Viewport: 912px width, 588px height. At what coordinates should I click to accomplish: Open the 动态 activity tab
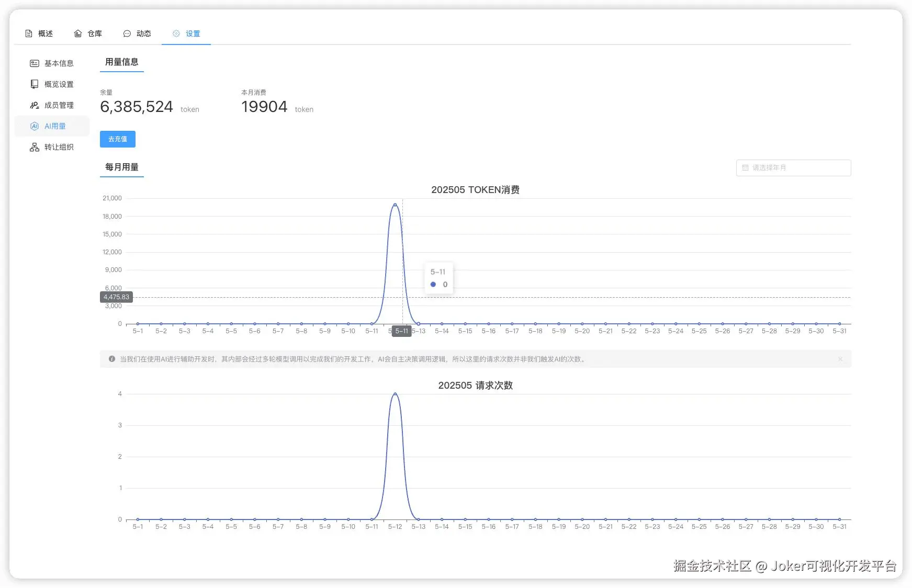click(137, 33)
